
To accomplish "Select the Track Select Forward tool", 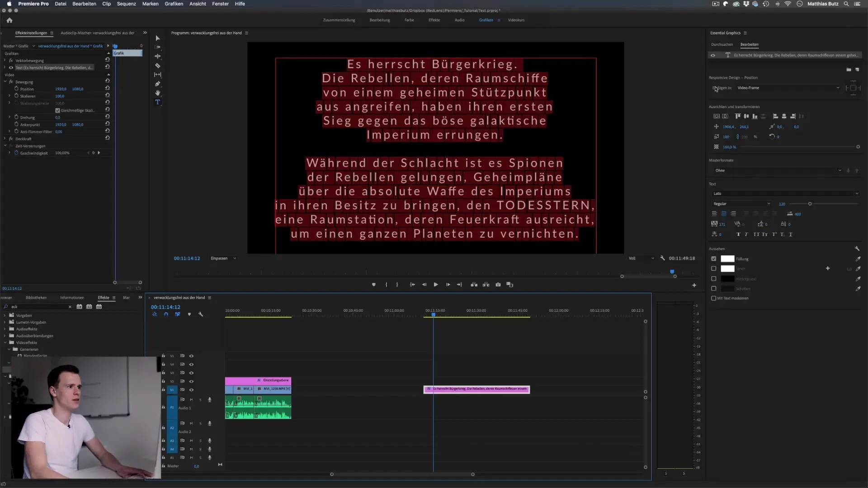I will pos(157,47).
